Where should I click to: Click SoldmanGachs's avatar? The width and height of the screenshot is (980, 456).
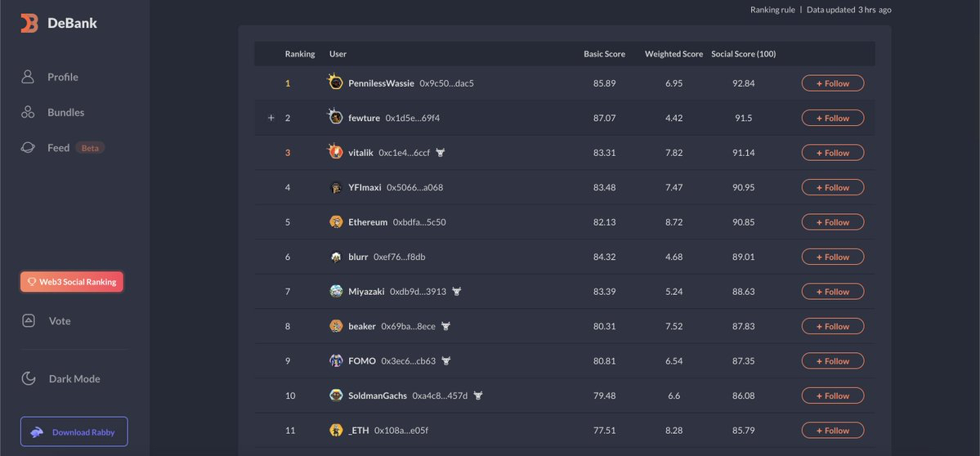[336, 396]
